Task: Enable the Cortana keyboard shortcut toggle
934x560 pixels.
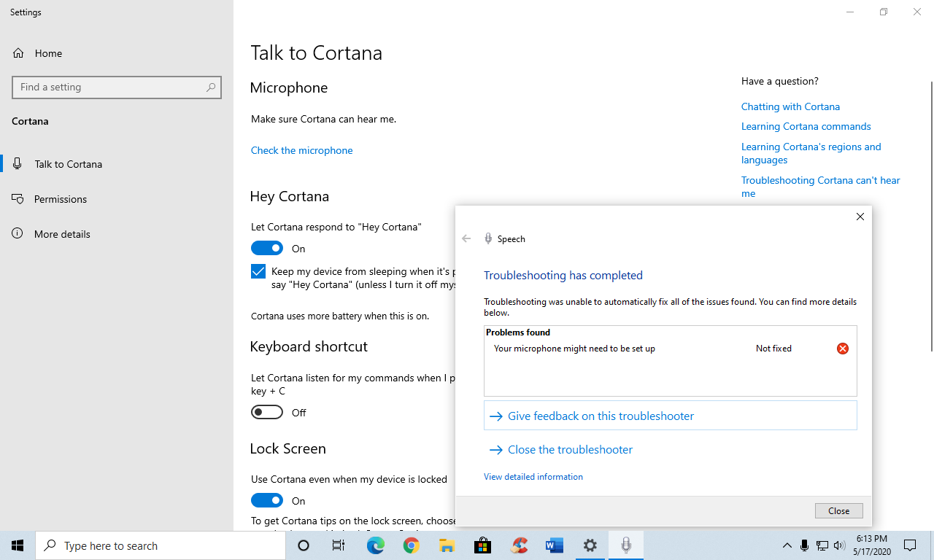Action: pos(267,413)
